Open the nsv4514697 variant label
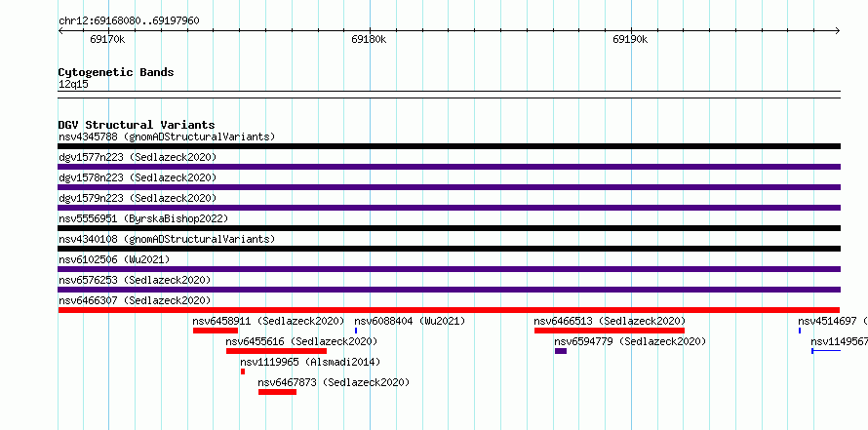 tap(833, 321)
